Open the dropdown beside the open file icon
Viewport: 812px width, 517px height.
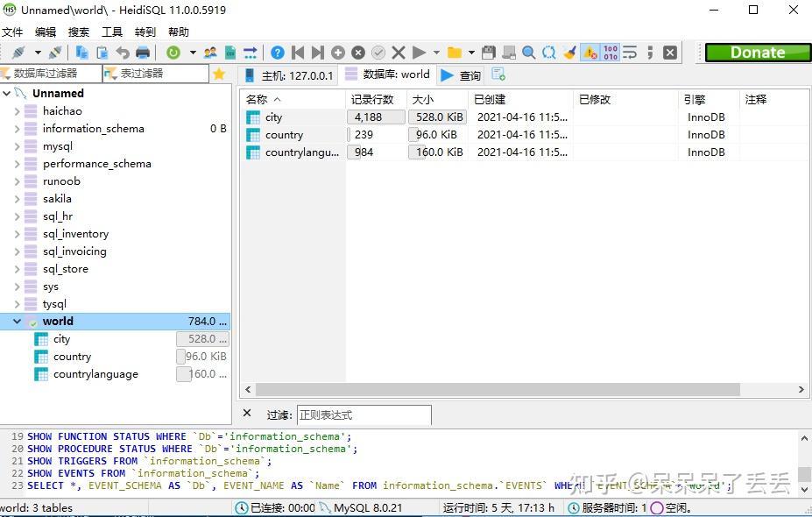pyautogui.click(x=470, y=53)
